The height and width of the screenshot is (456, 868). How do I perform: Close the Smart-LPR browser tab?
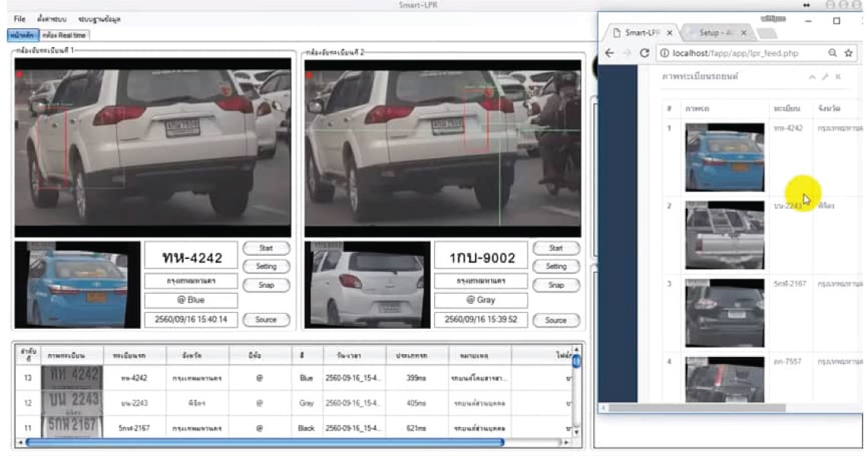click(x=669, y=33)
